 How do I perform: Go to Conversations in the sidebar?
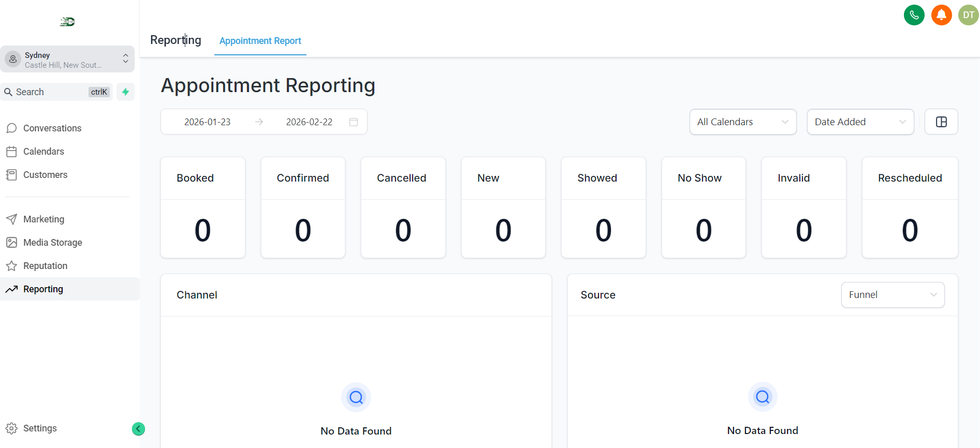(x=52, y=128)
